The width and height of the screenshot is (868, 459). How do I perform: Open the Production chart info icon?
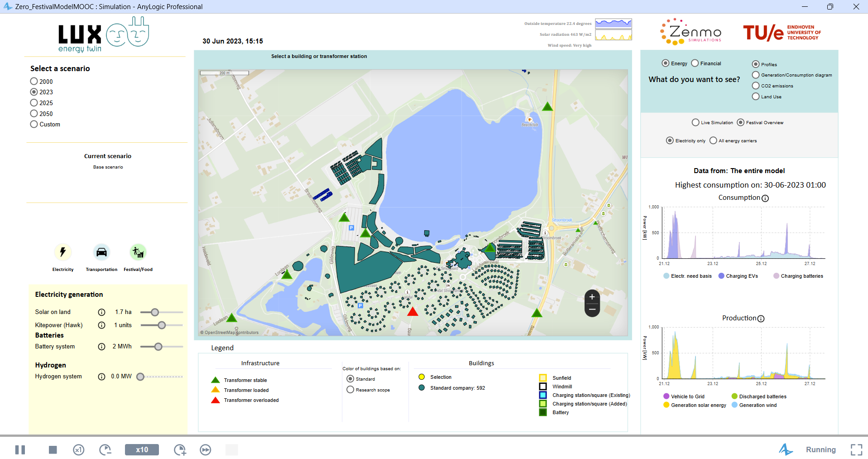[x=761, y=319]
